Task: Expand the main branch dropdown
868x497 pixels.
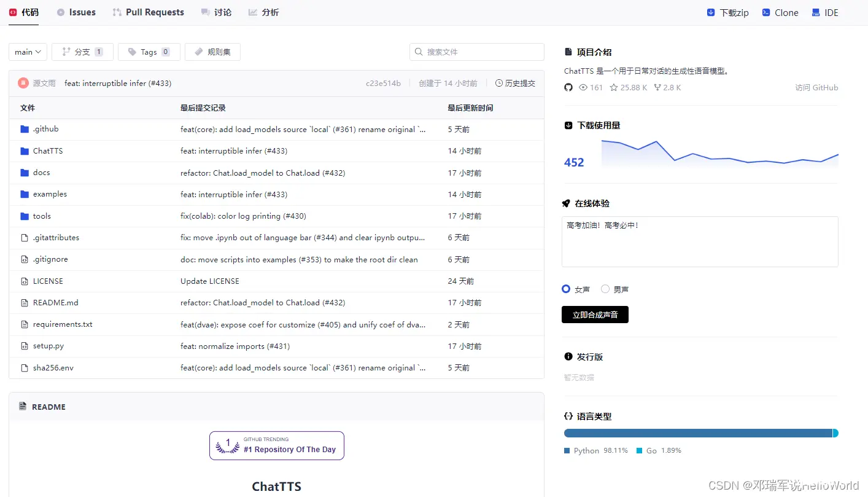Action: point(28,52)
